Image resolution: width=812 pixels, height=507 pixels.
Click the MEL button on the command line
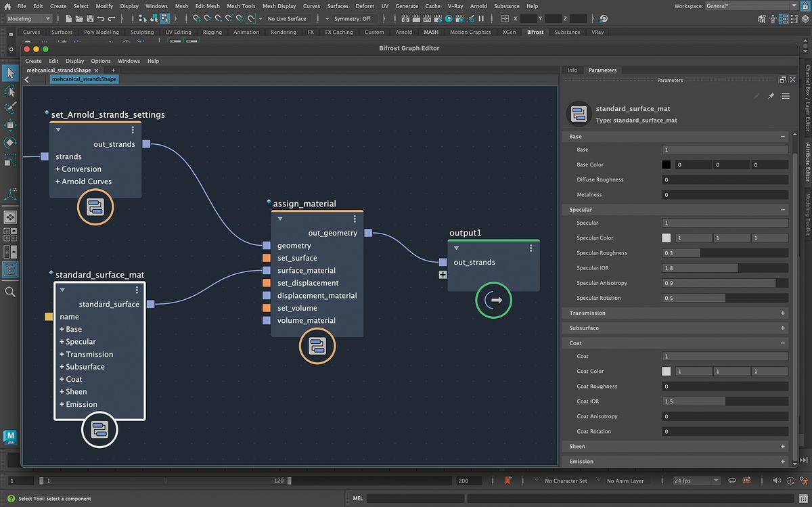(358, 498)
